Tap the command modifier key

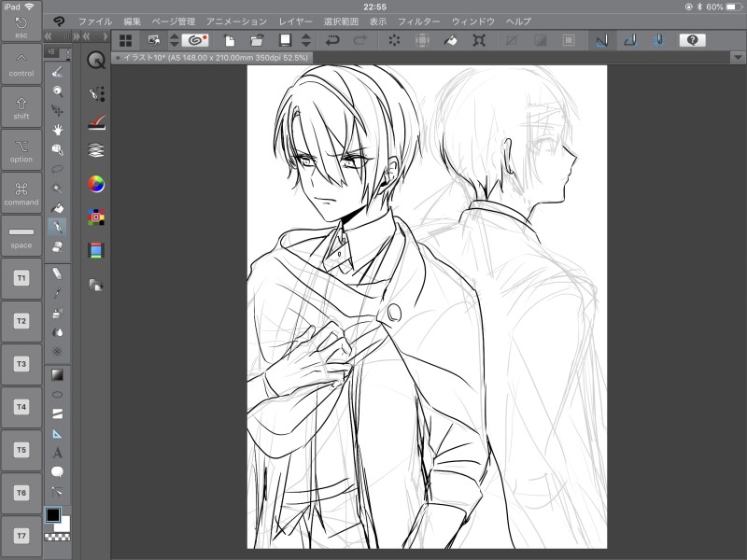(21, 193)
